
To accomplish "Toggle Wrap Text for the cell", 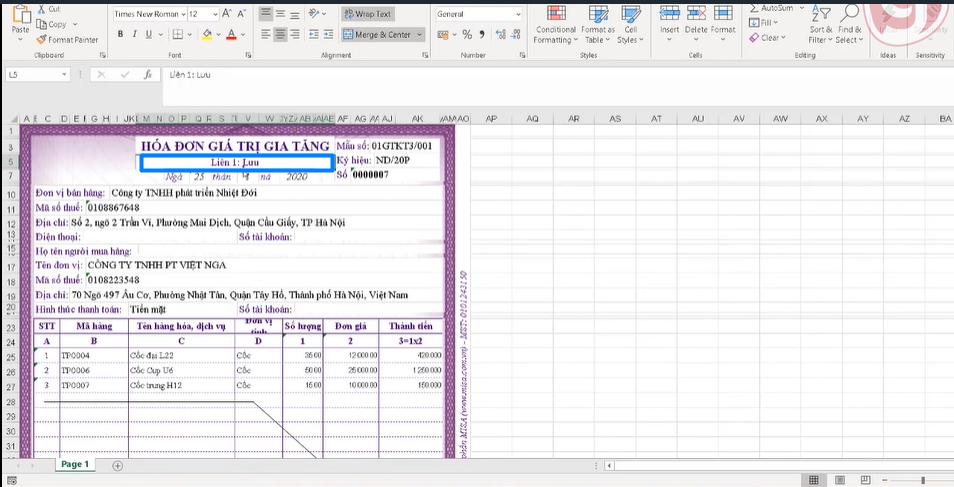I will (x=368, y=14).
